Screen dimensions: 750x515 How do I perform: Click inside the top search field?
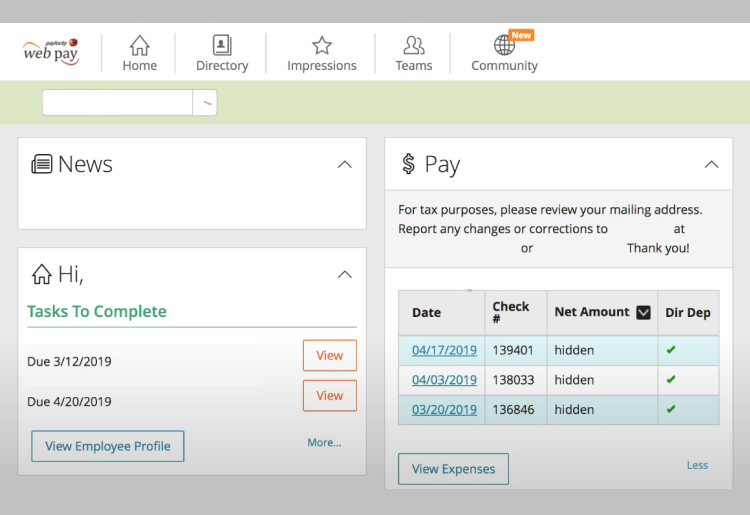tap(117, 103)
